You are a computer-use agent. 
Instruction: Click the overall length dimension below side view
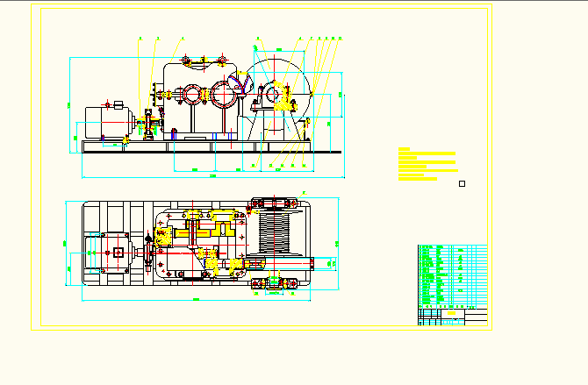[x=213, y=176]
